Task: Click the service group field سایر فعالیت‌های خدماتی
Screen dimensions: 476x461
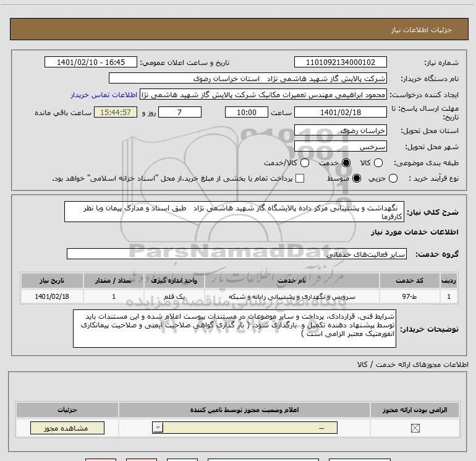Action: (237, 254)
